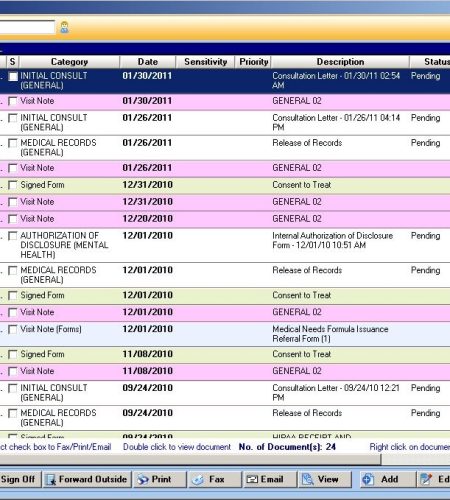Click the Add button label
Image resolution: width=450 pixels, height=500 pixels.
[390, 480]
